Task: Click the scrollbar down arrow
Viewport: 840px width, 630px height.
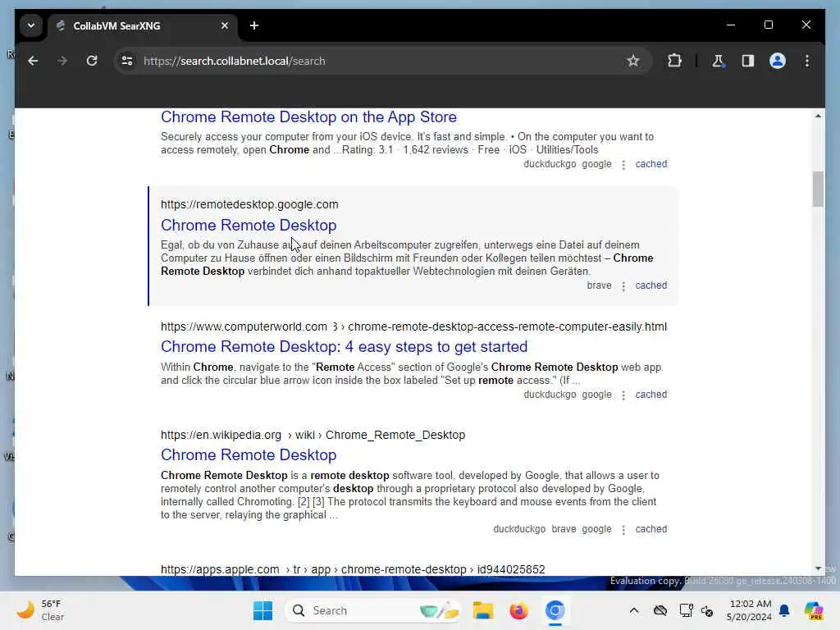Action: [x=818, y=568]
